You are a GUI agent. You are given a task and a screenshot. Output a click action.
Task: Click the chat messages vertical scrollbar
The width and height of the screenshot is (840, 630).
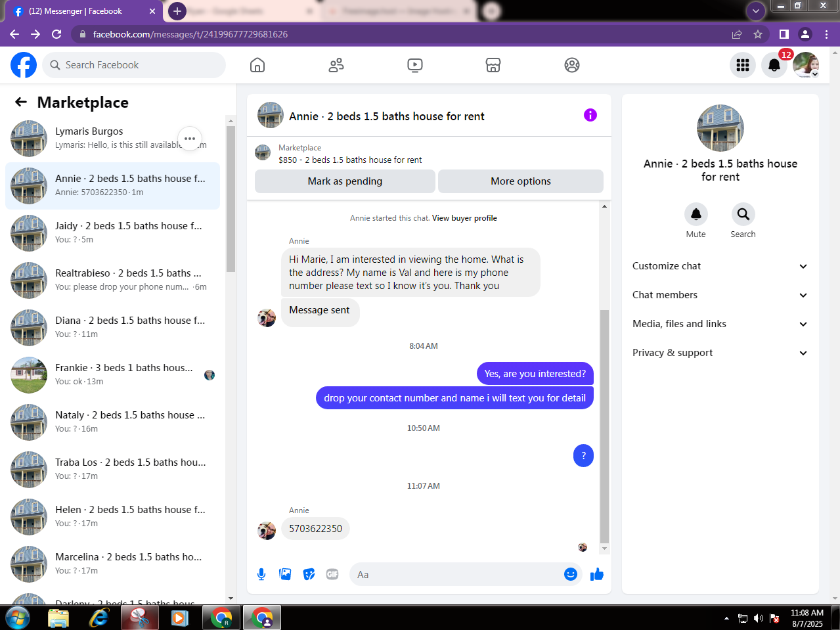[x=605, y=426]
